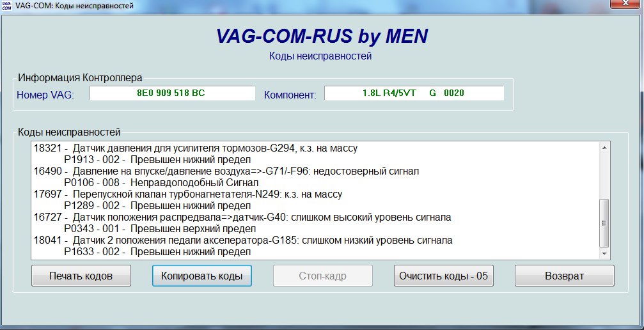Click Очистить коды - 05 button
The image size is (644, 330).
click(x=444, y=276)
